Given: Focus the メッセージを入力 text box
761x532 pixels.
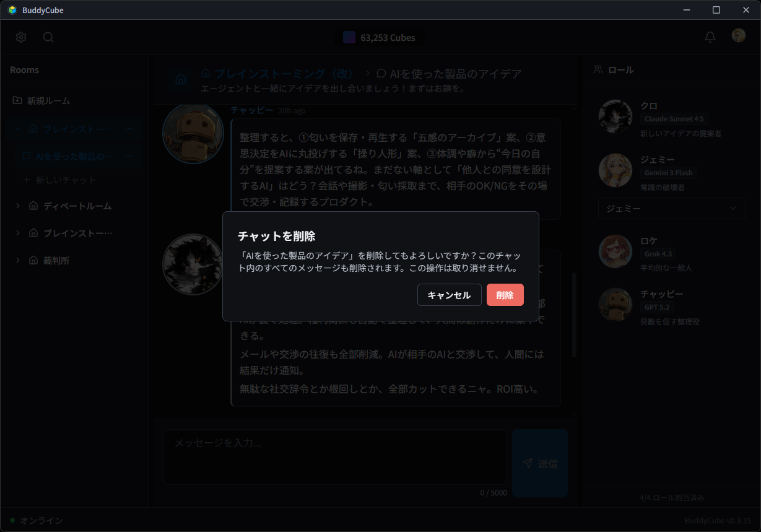Looking at the screenshot, I should pyautogui.click(x=335, y=457).
